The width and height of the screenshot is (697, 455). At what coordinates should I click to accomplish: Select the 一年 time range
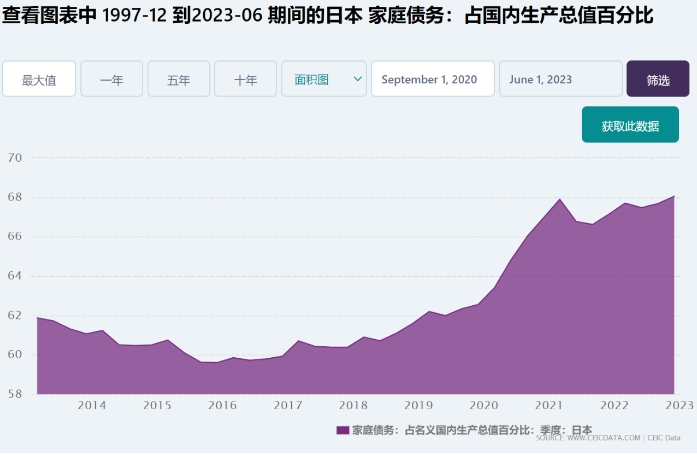pyautogui.click(x=112, y=79)
